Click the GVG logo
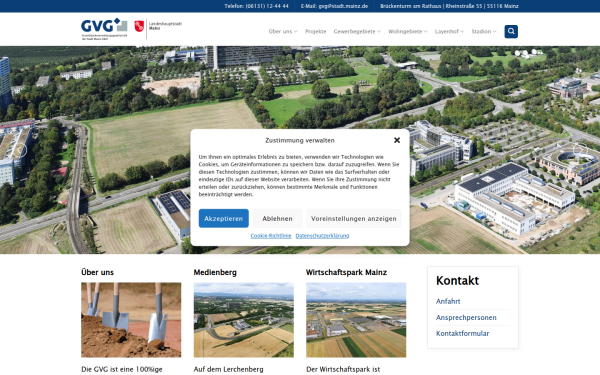The width and height of the screenshot is (600, 375). click(104, 29)
